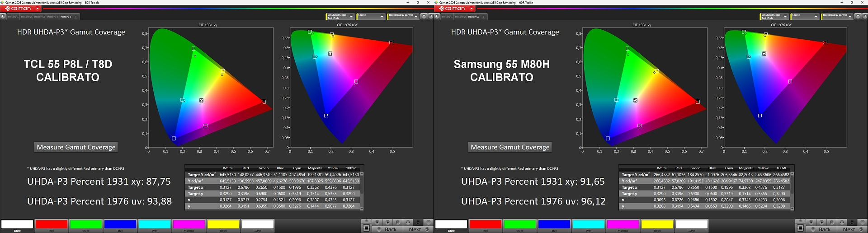Open the History 3 tab in the SDR Toolkit window
Viewport: 868px width, 233px height.
click(x=39, y=17)
